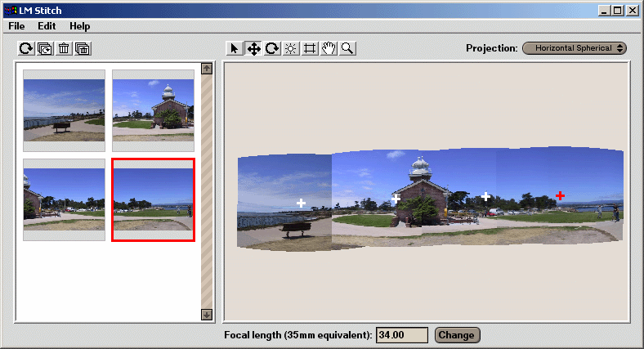Select the full lighthouse building thumbnail
This screenshot has height=349, width=644.
153,110
